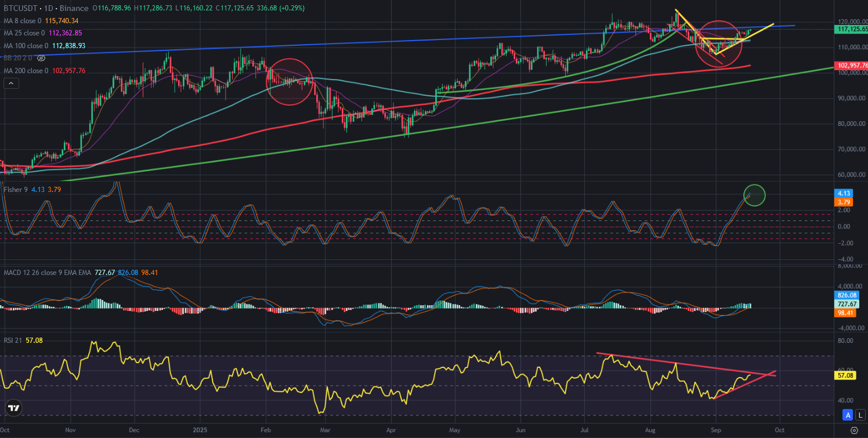Click the MA 25 value 112,362.85

[66, 33]
